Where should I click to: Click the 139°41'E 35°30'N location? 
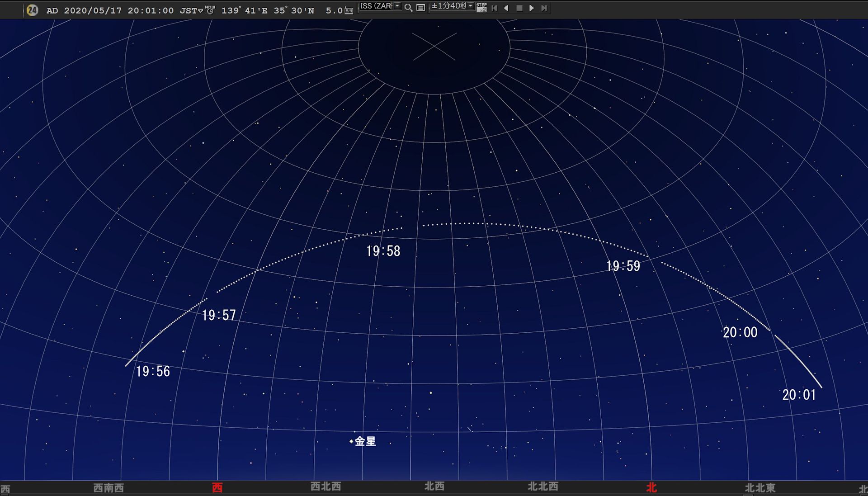pyautogui.click(x=268, y=10)
